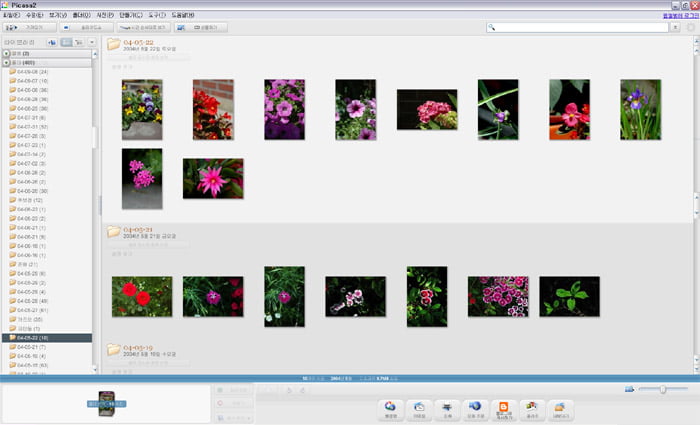Screen dimensions: 700x425
Task: Click inside the search box with magnifier
Action: tap(577, 27)
